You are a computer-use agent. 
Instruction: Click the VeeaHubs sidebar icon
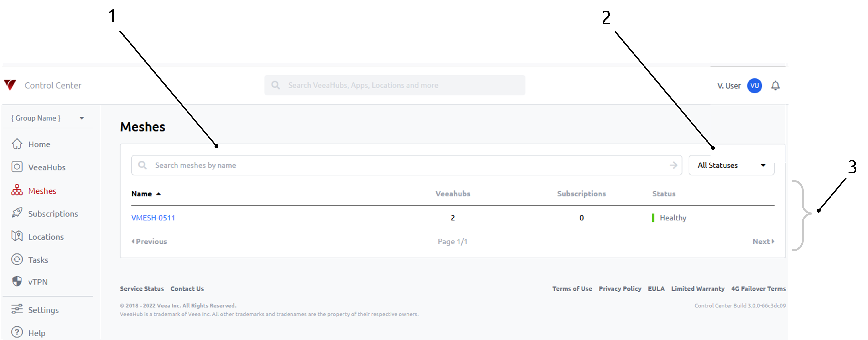17,167
